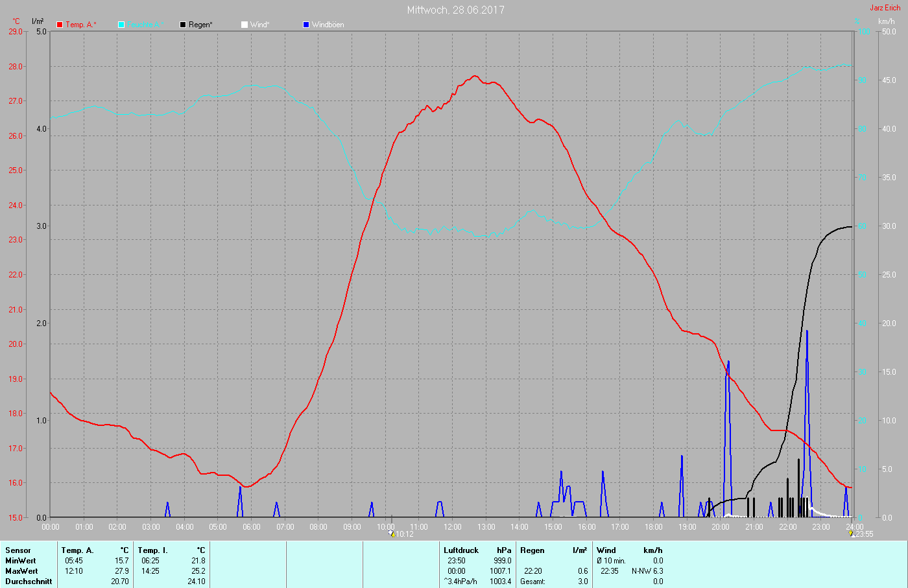Click the sunrise marker icon at 10:12

coord(391,534)
